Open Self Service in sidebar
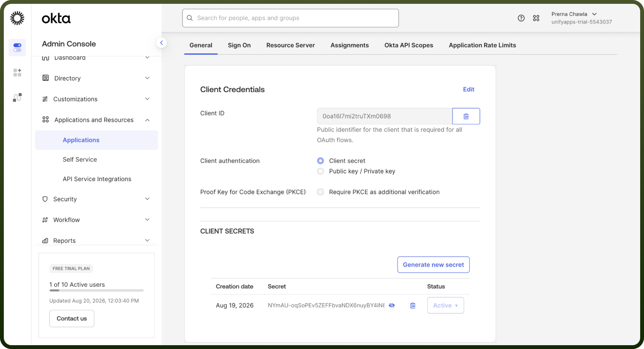The height and width of the screenshot is (349, 644). pos(80,159)
